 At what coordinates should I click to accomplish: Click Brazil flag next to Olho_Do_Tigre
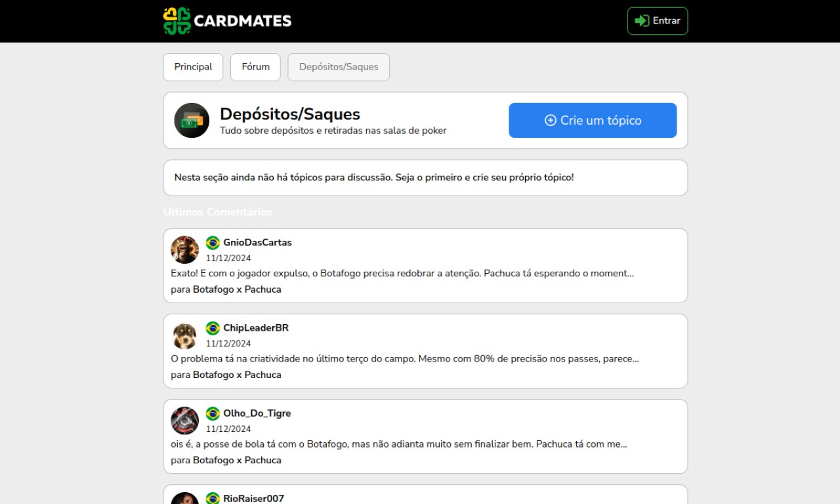coord(213,413)
